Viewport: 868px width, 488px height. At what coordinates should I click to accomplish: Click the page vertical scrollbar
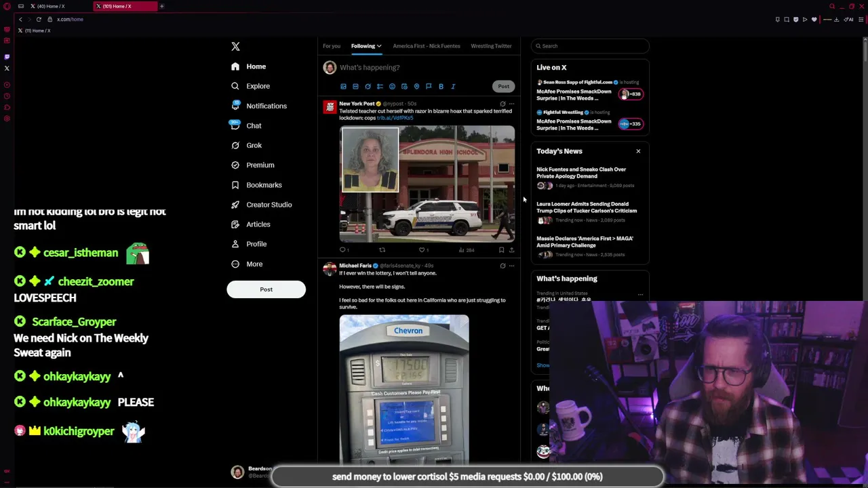click(865, 51)
